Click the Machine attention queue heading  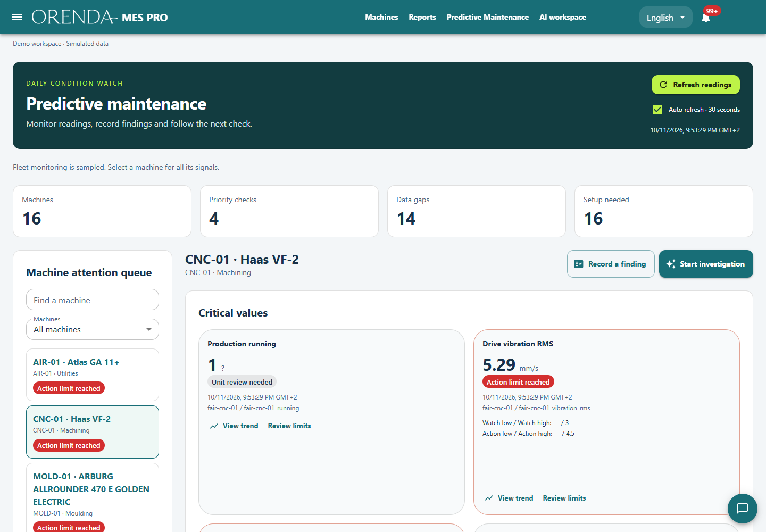click(x=89, y=272)
